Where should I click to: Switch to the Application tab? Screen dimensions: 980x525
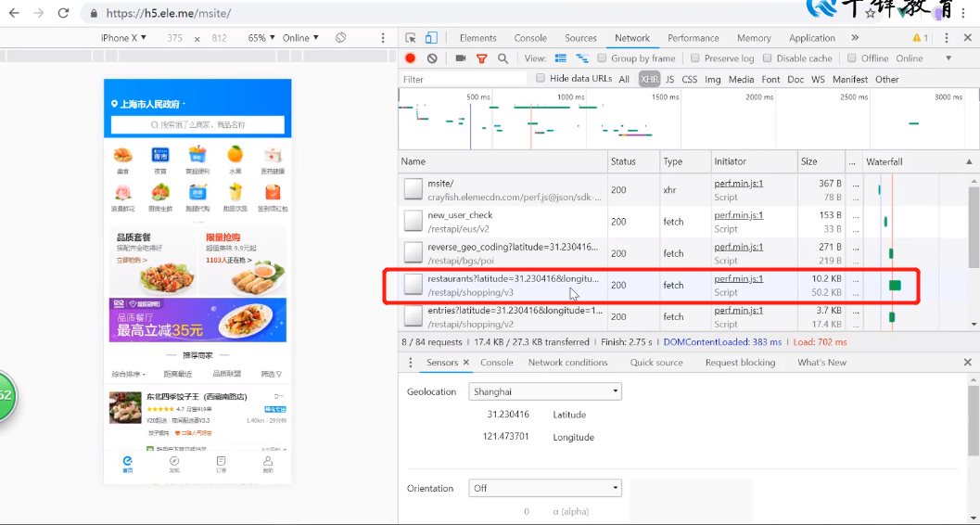[x=812, y=38]
